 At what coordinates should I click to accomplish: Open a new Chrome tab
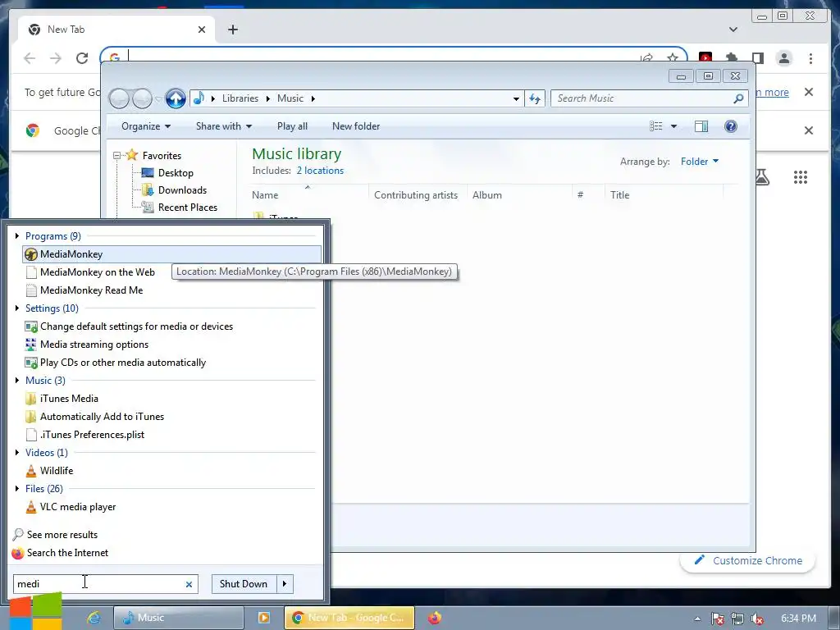[232, 30]
